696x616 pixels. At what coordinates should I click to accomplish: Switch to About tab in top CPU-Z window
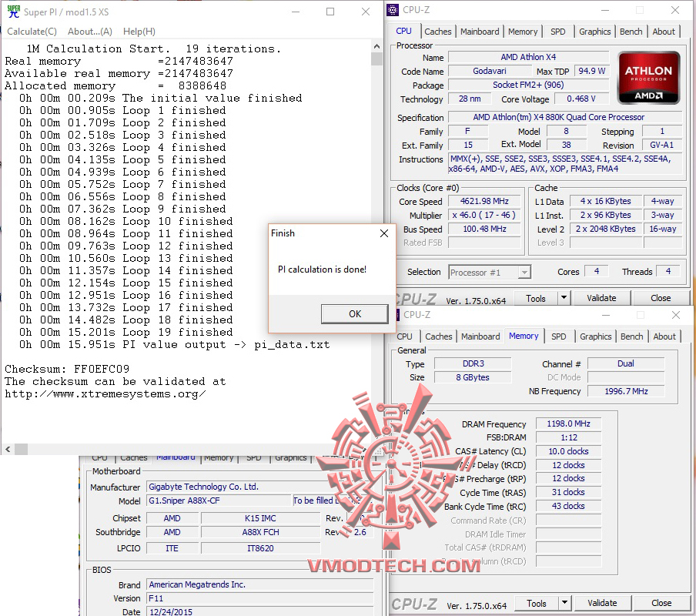[x=664, y=32]
